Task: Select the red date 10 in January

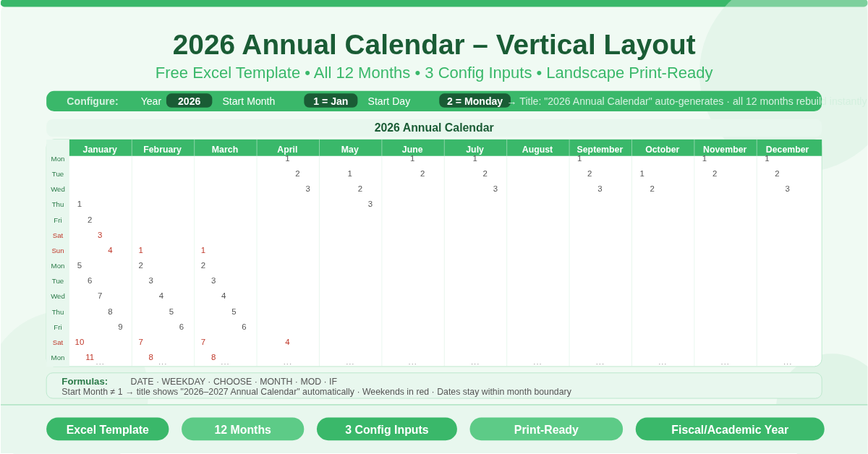Action: pyautogui.click(x=80, y=342)
